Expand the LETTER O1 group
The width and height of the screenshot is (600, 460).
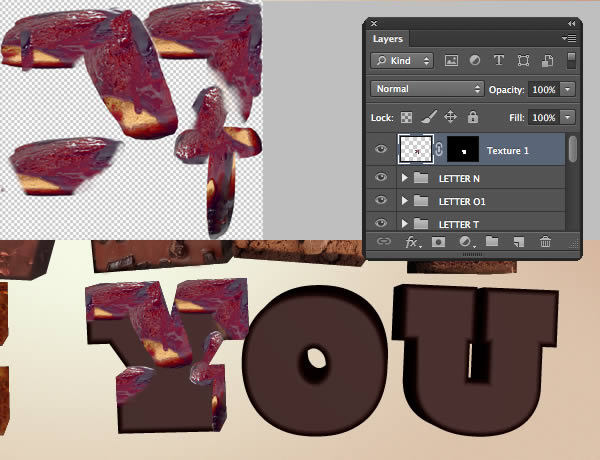[x=404, y=201]
